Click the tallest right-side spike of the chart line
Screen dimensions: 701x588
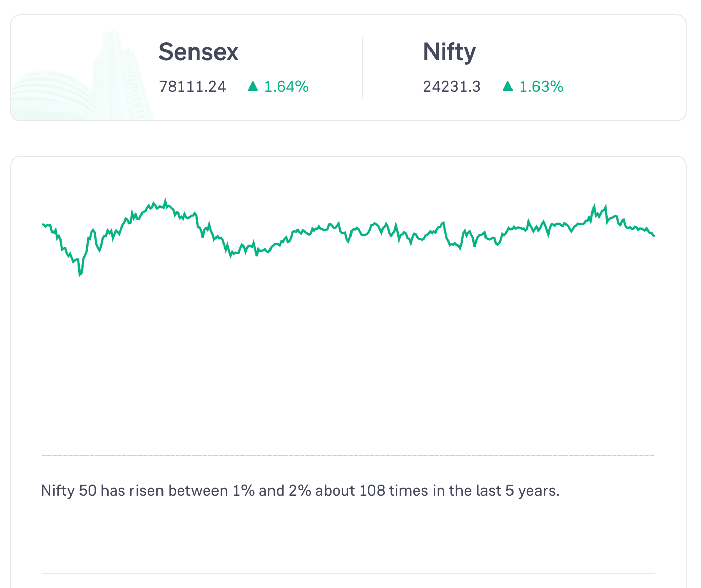(x=594, y=206)
